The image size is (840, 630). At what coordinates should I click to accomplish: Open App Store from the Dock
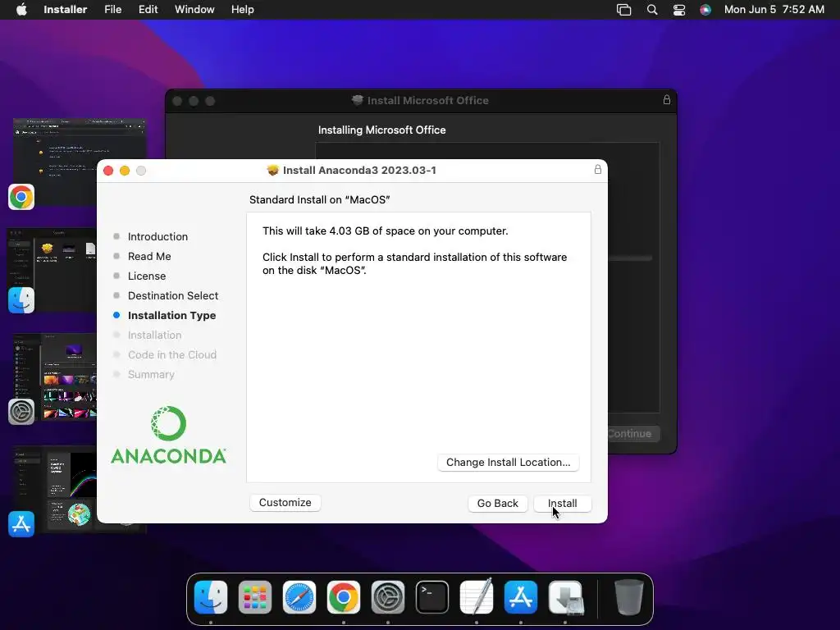pyautogui.click(x=521, y=597)
